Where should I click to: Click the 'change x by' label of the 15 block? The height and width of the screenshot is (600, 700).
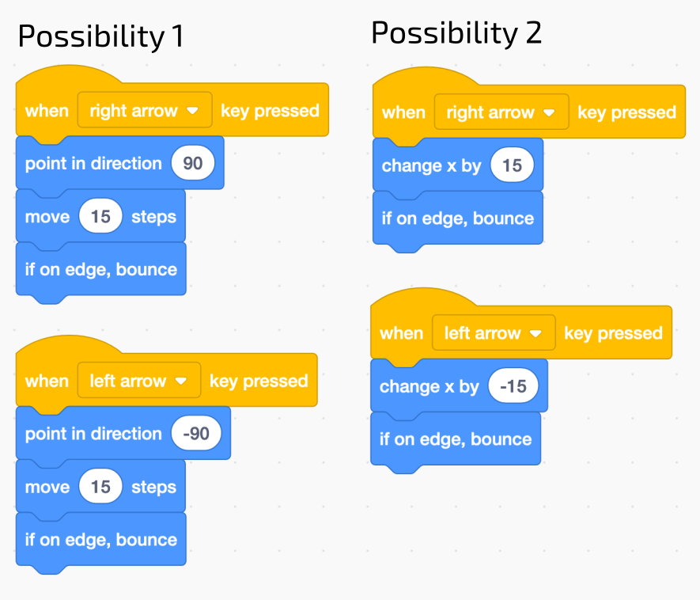pos(431,165)
